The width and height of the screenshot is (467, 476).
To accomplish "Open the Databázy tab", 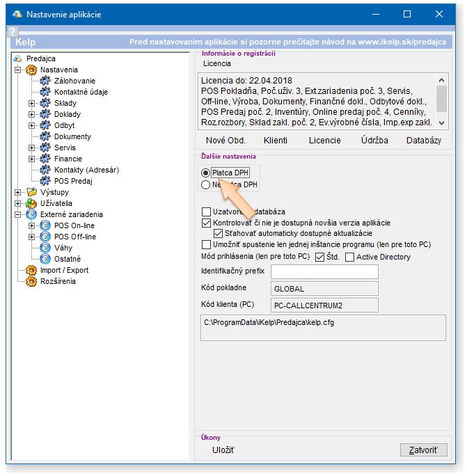I will 423,141.
